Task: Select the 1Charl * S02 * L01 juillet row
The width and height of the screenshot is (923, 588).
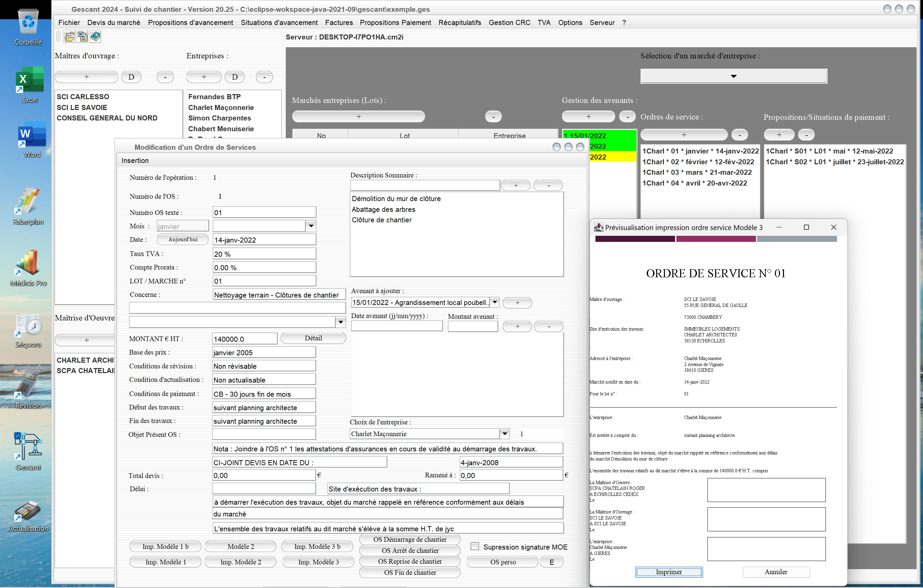Action: (x=835, y=162)
